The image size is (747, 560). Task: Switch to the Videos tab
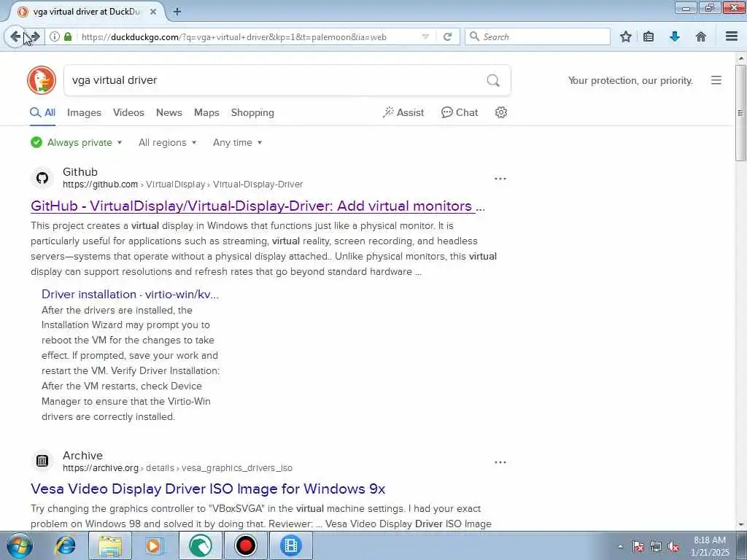[128, 112]
